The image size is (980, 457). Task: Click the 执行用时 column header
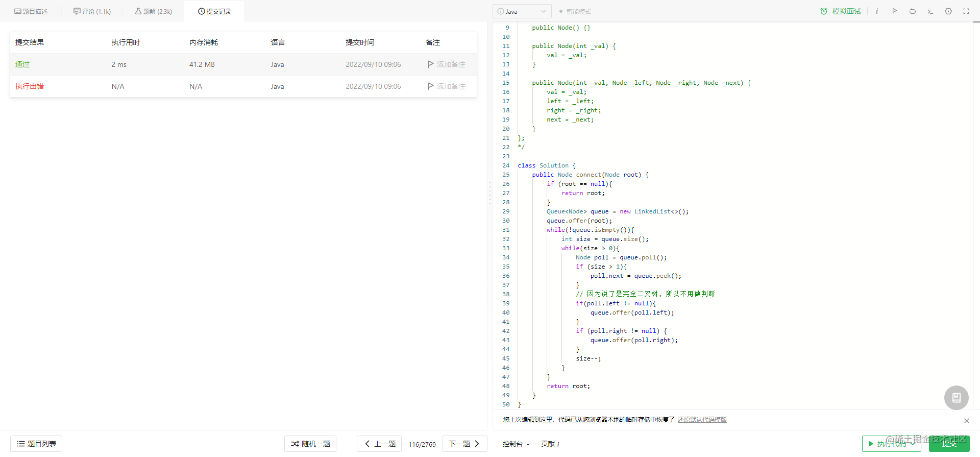click(x=126, y=42)
